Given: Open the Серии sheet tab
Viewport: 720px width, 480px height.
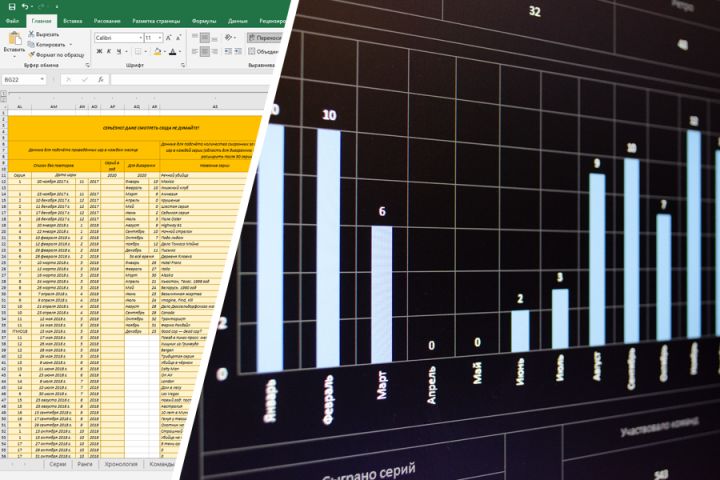Looking at the screenshot, I should pyautogui.click(x=57, y=464).
